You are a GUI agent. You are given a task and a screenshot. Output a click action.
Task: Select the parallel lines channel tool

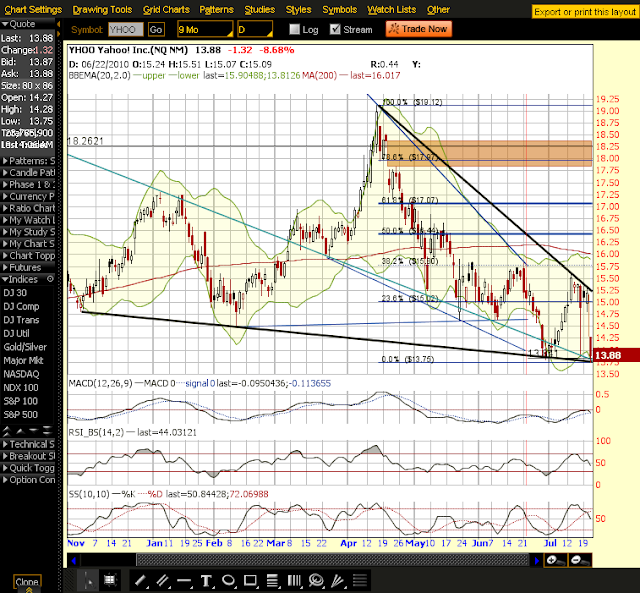[x=162, y=580]
